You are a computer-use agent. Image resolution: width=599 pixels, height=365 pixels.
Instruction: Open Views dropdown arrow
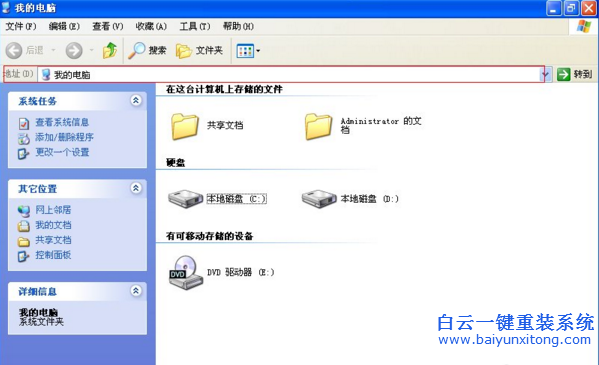pos(258,51)
